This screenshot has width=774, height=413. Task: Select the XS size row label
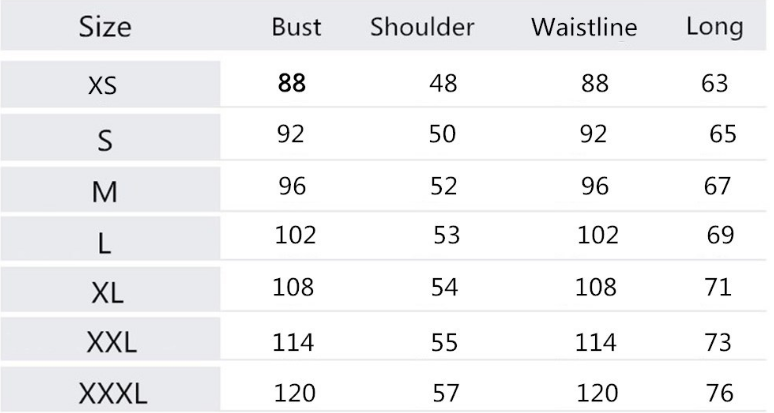coord(103,85)
